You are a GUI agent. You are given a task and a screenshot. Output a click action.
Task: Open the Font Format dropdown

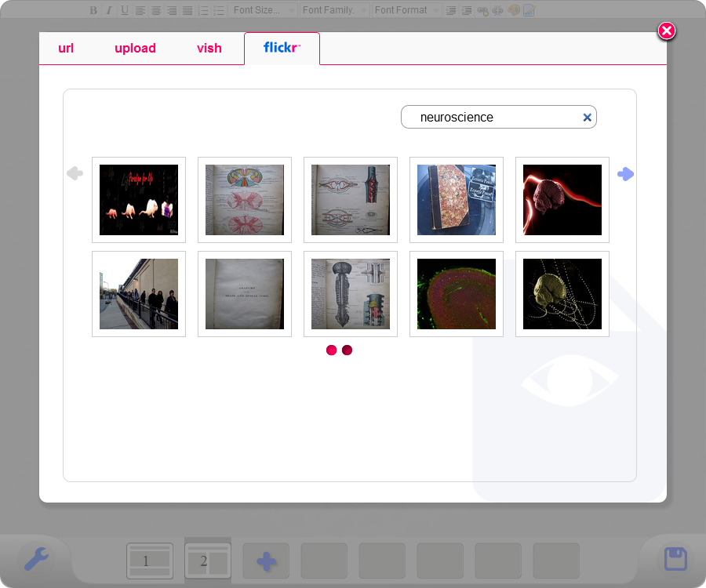[x=406, y=10]
